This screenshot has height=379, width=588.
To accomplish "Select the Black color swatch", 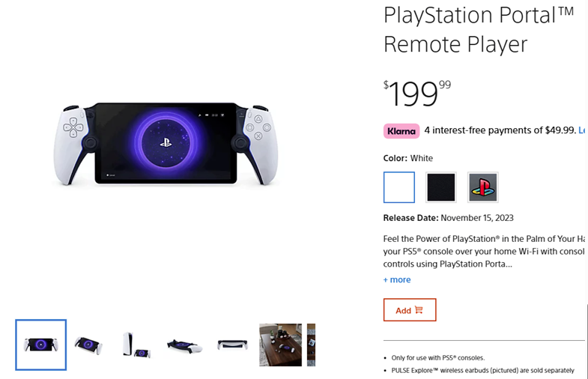I will 441,187.
